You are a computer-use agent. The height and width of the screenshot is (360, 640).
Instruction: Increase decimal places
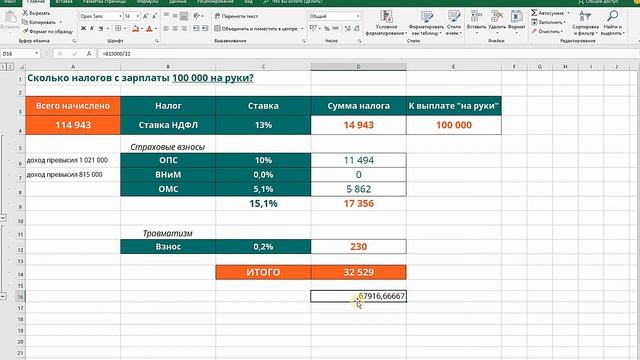tap(348, 29)
